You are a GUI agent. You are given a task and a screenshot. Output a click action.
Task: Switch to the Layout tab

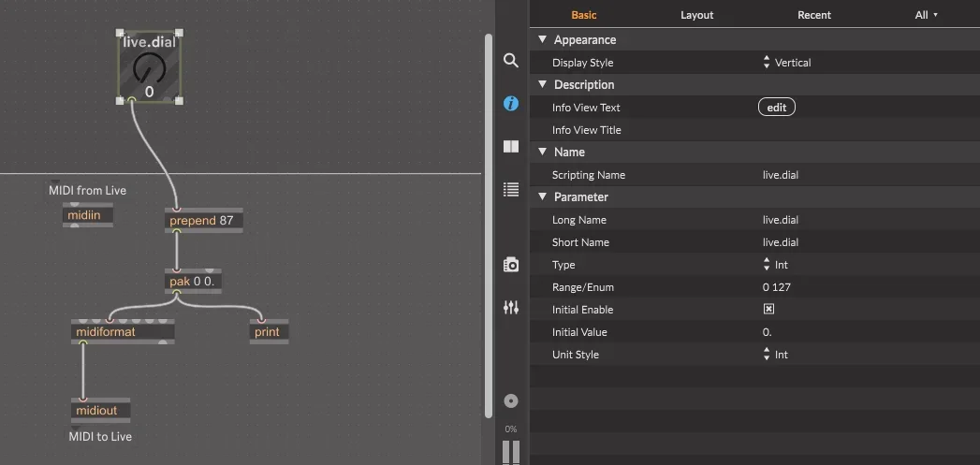tap(696, 15)
